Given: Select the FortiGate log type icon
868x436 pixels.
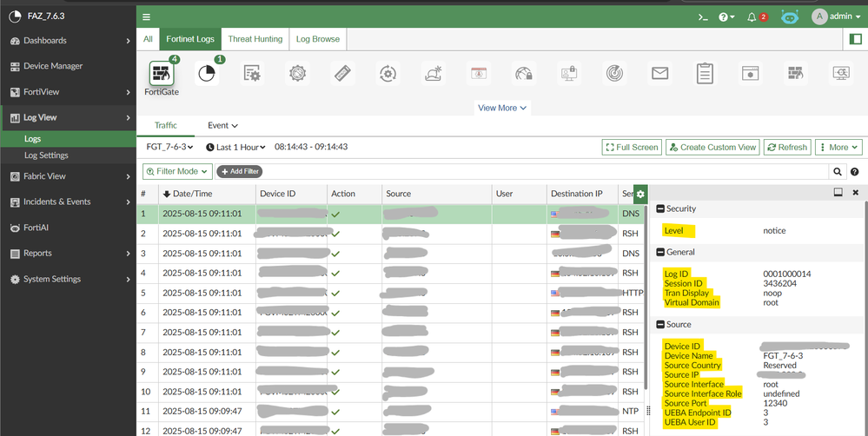Looking at the screenshot, I should pyautogui.click(x=161, y=74).
